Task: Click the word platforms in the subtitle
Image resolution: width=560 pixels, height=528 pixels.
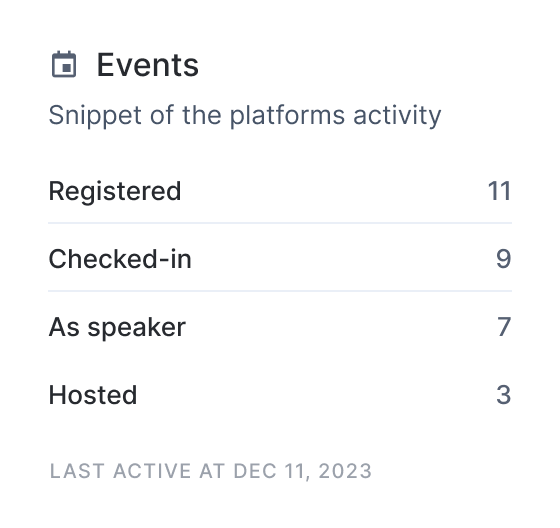Action: click(287, 116)
